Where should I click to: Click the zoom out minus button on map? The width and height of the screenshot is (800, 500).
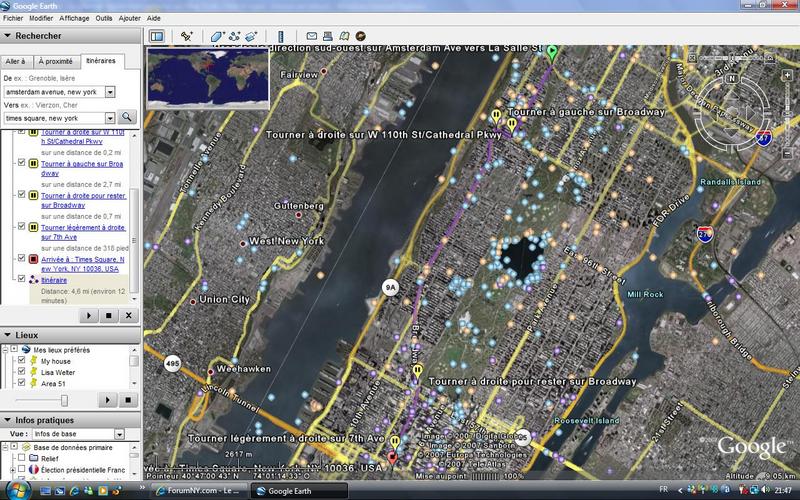pos(787,153)
